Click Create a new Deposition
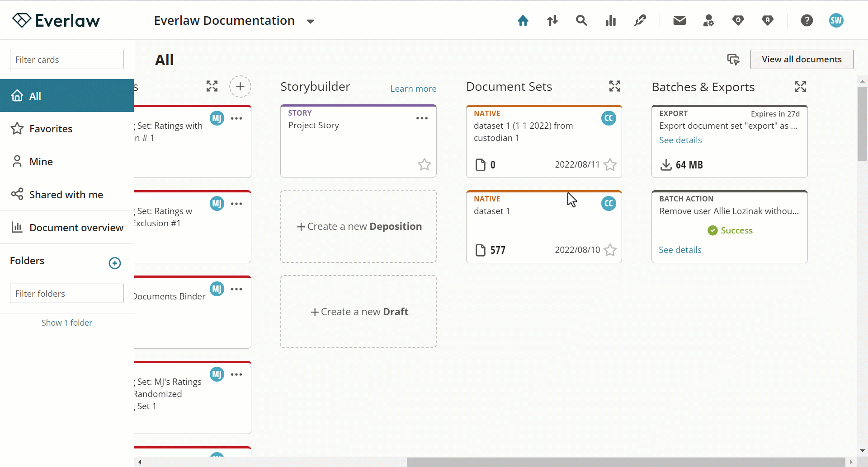The height and width of the screenshot is (467, 868). tap(359, 226)
